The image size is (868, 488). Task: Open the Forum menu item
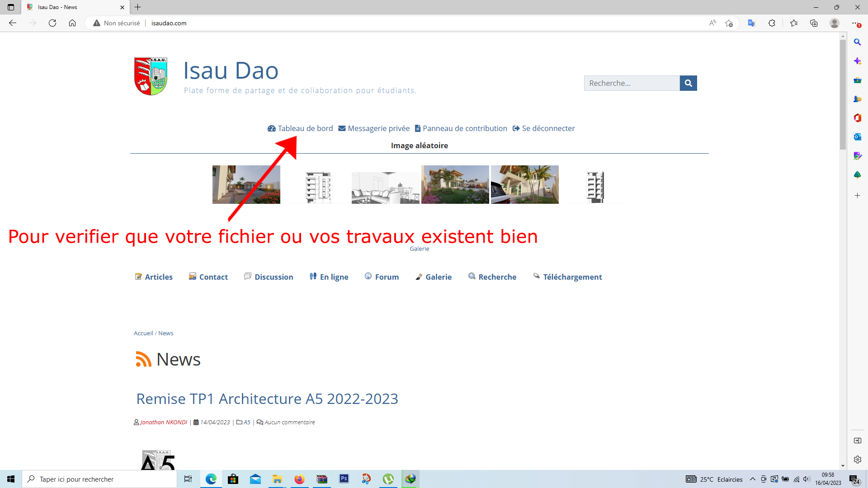387,277
